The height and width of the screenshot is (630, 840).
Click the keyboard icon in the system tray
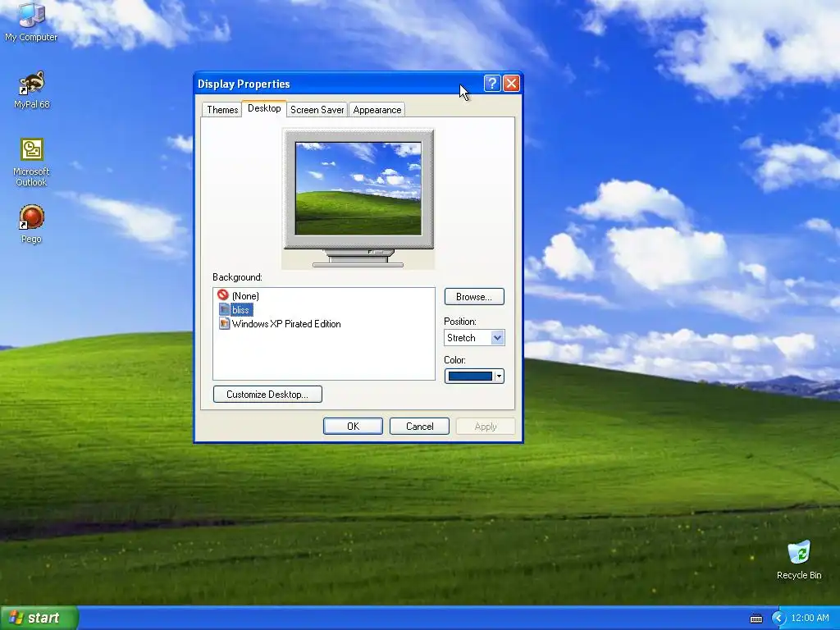(x=756, y=619)
